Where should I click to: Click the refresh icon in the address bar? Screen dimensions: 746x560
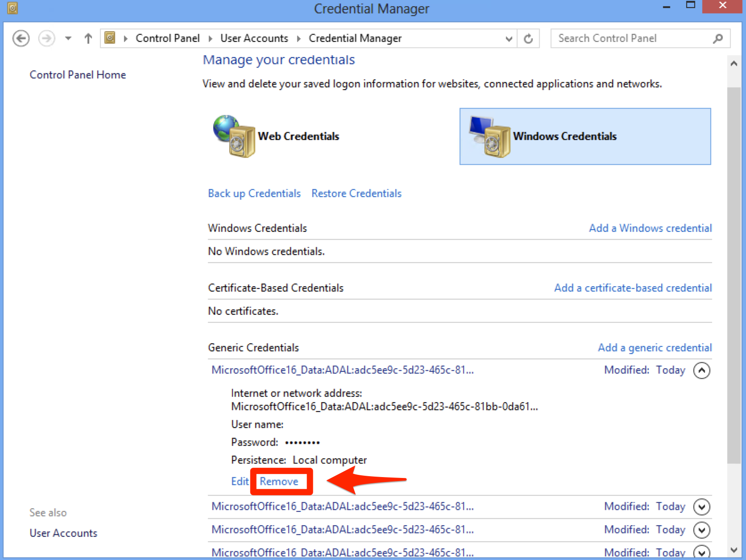point(528,38)
